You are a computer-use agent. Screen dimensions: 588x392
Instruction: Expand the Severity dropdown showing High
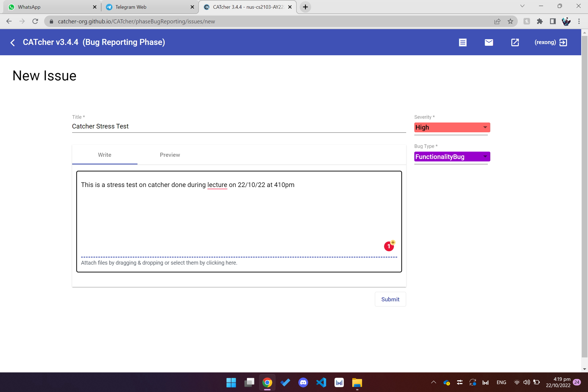tap(452, 127)
